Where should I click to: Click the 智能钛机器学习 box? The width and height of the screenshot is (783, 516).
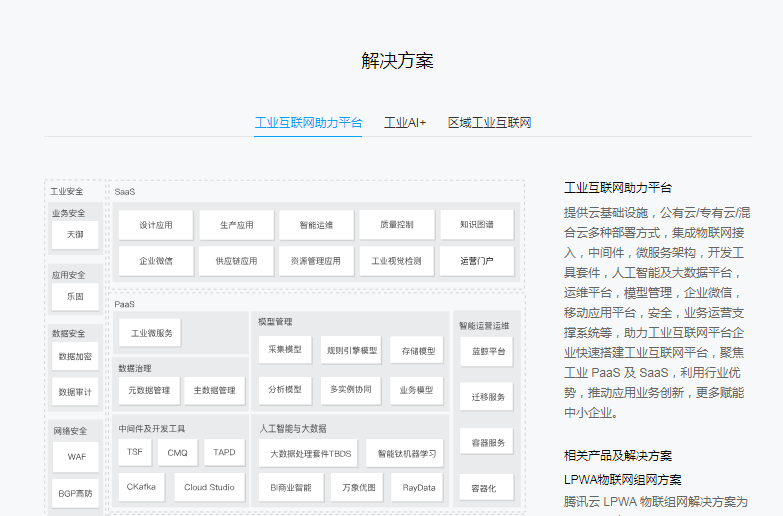[405, 454]
